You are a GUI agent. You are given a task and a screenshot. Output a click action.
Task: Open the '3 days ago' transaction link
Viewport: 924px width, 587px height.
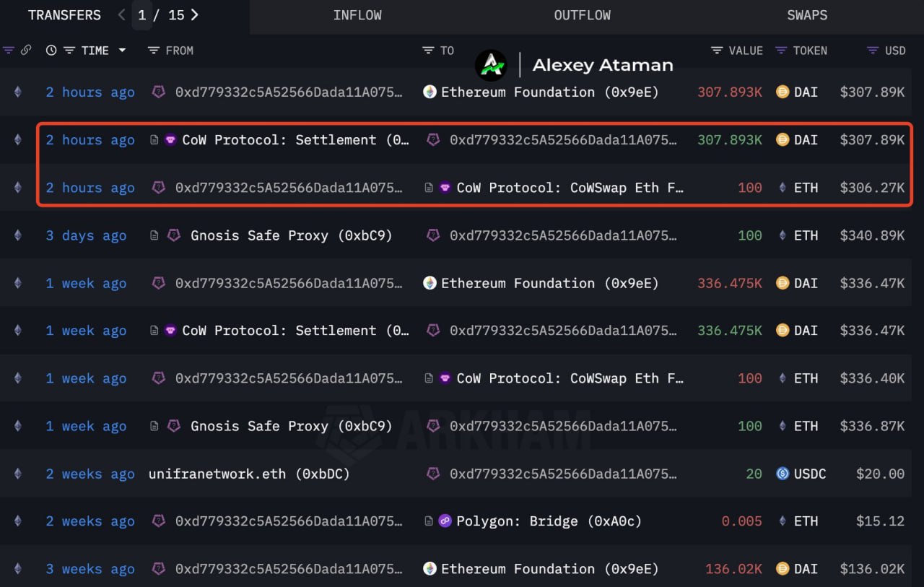pyautogui.click(x=86, y=235)
